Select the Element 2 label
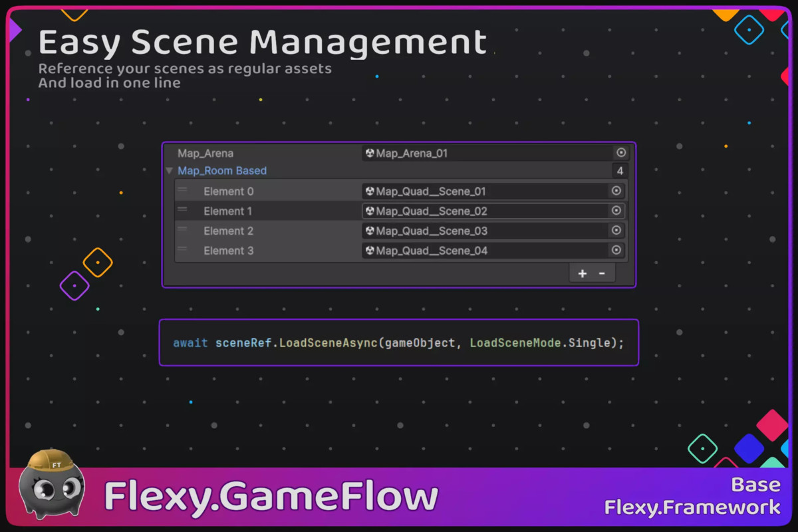798x532 pixels. pyautogui.click(x=228, y=231)
